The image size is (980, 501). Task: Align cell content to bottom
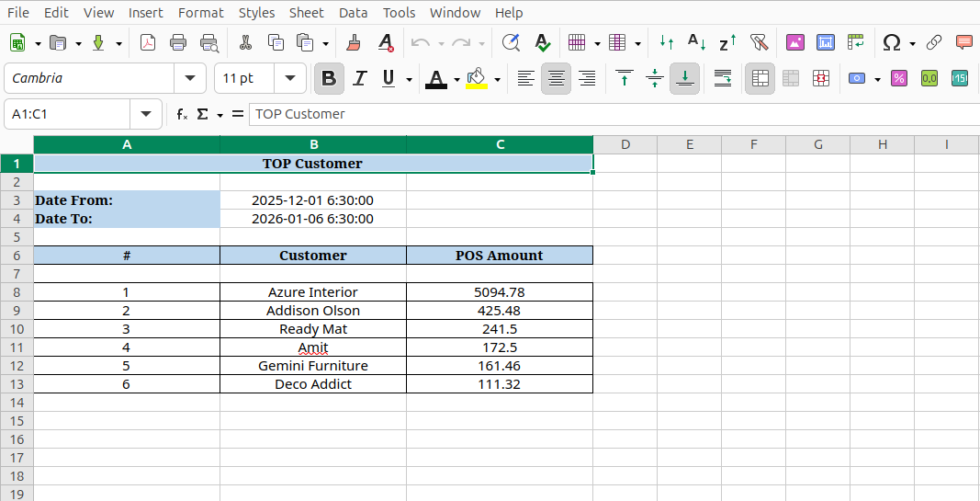click(x=685, y=78)
